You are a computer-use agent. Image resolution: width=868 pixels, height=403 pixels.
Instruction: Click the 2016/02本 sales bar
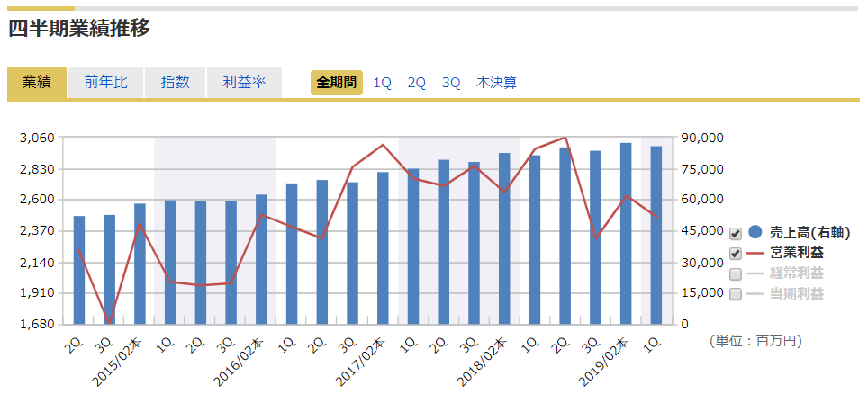(261, 259)
